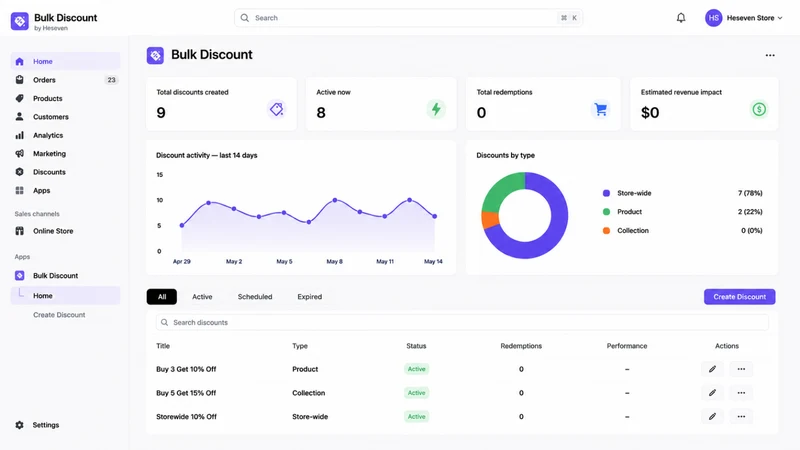Screen dimensions: 800x450
Task: Click the Product green legend swatch
Action: pos(606,212)
